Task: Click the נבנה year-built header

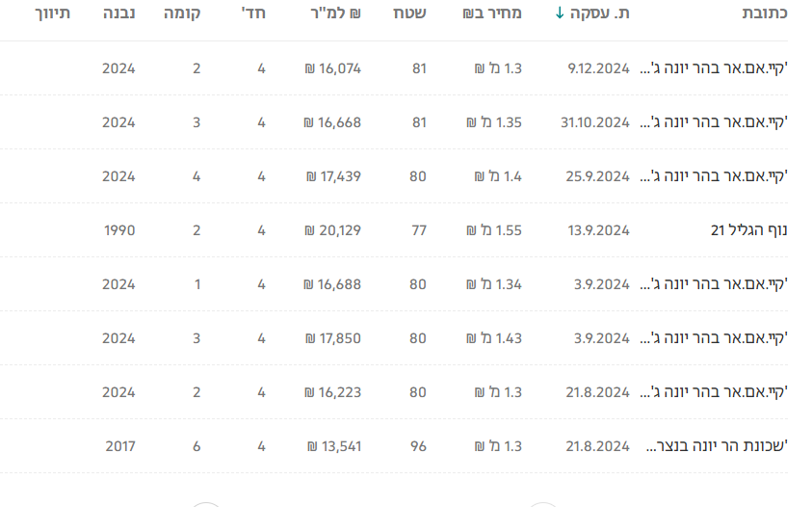Action: pyautogui.click(x=118, y=14)
